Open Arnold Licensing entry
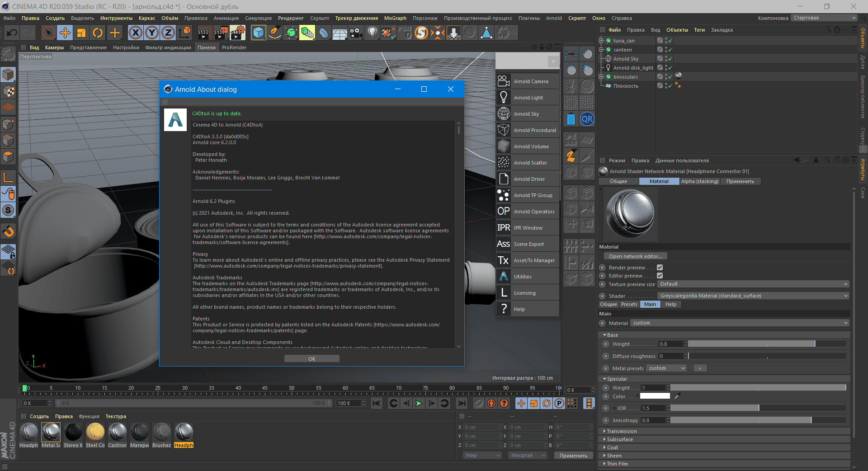This screenshot has width=868, height=471. pos(528,293)
